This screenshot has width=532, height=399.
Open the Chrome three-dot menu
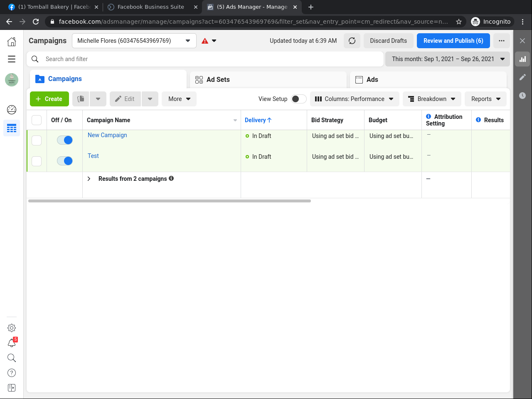click(x=523, y=22)
